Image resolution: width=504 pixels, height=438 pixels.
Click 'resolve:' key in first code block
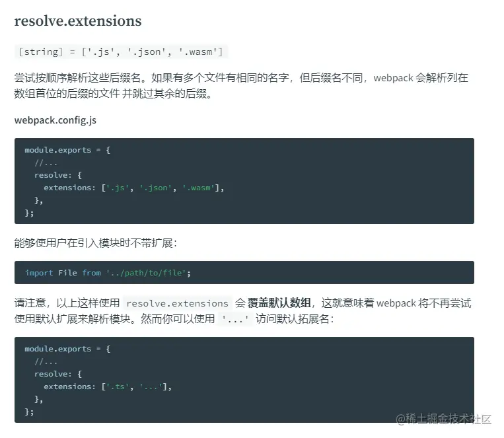pyautogui.click(x=53, y=175)
